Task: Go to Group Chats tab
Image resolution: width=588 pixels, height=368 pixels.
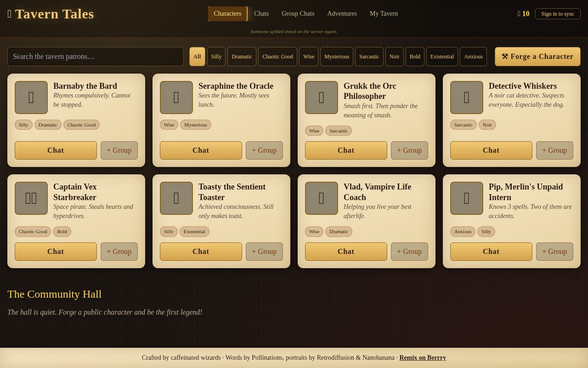Action: pyautogui.click(x=298, y=14)
